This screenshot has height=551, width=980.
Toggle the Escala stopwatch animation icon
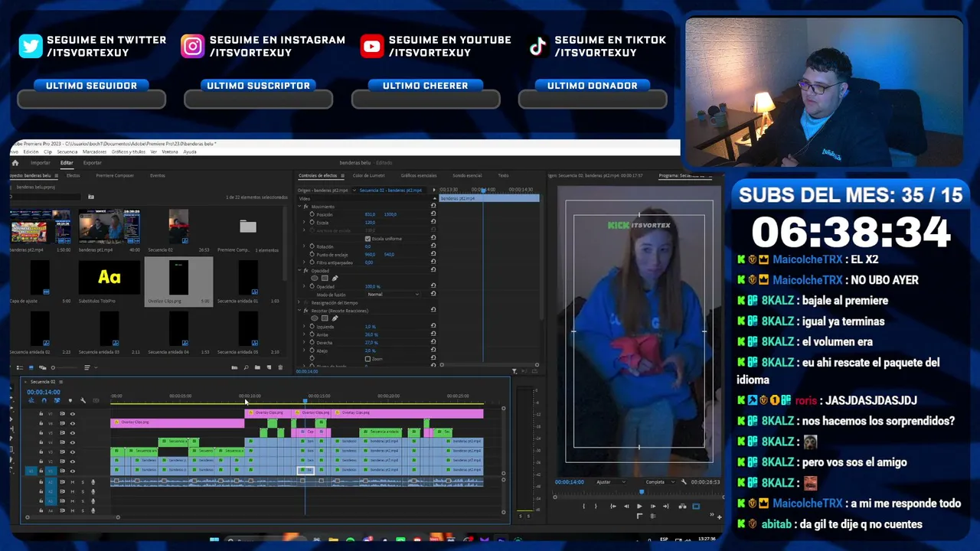point(311,222)
